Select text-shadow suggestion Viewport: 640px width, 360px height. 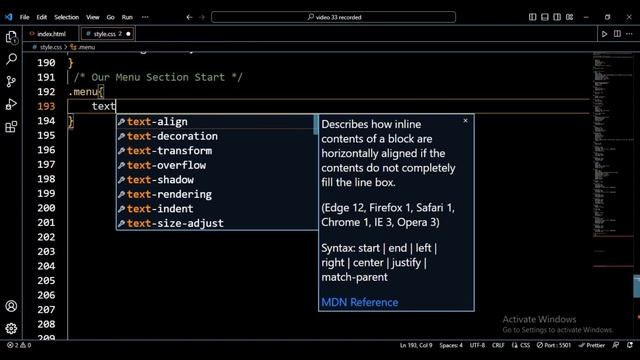point(215,180)
